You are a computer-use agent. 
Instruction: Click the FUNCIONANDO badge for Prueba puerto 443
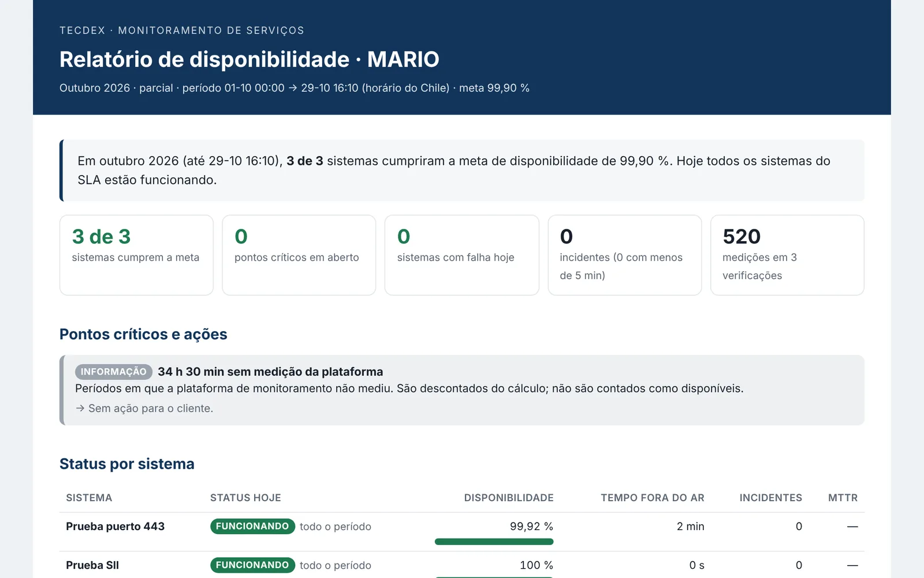click(252, 527)
